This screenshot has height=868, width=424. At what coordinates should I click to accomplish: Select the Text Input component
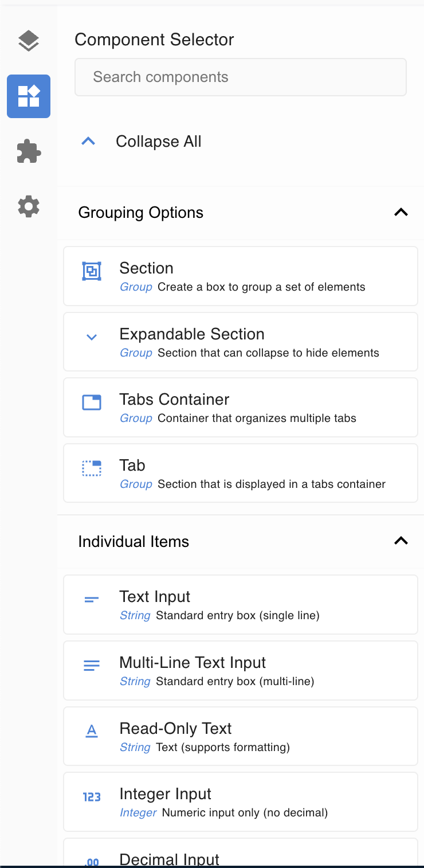[x=241, y=605]
